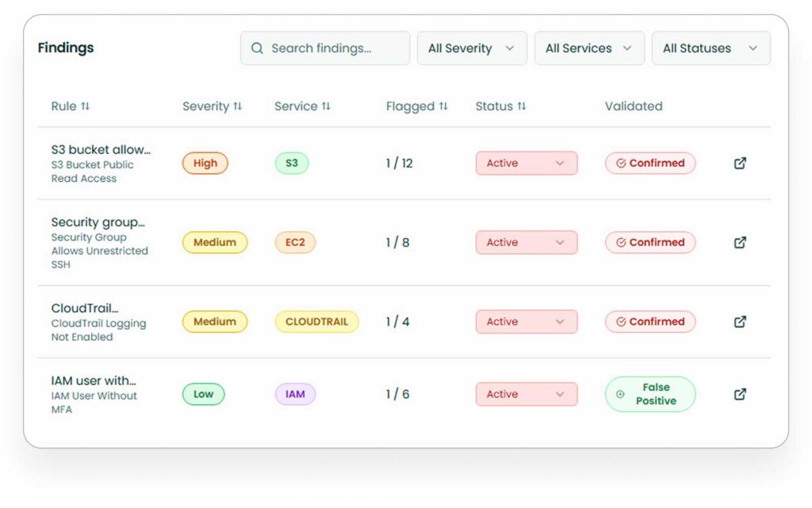The width and height of the screenshot is (812, 508).
Task: Toggle False Positive status for IAM finding
Action: click(649, 394)
